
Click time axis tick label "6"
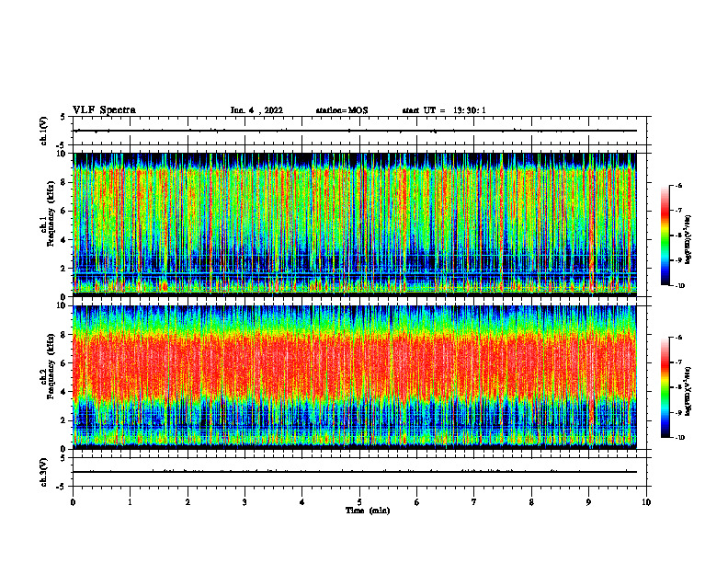point(417,502)
